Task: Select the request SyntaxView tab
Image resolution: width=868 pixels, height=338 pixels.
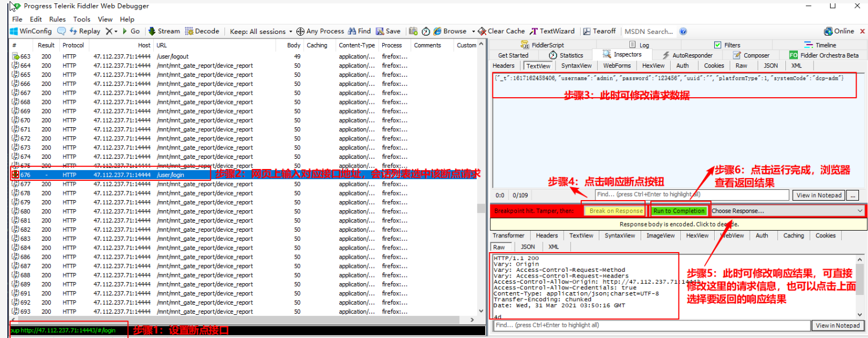Action: click(576, 66)
